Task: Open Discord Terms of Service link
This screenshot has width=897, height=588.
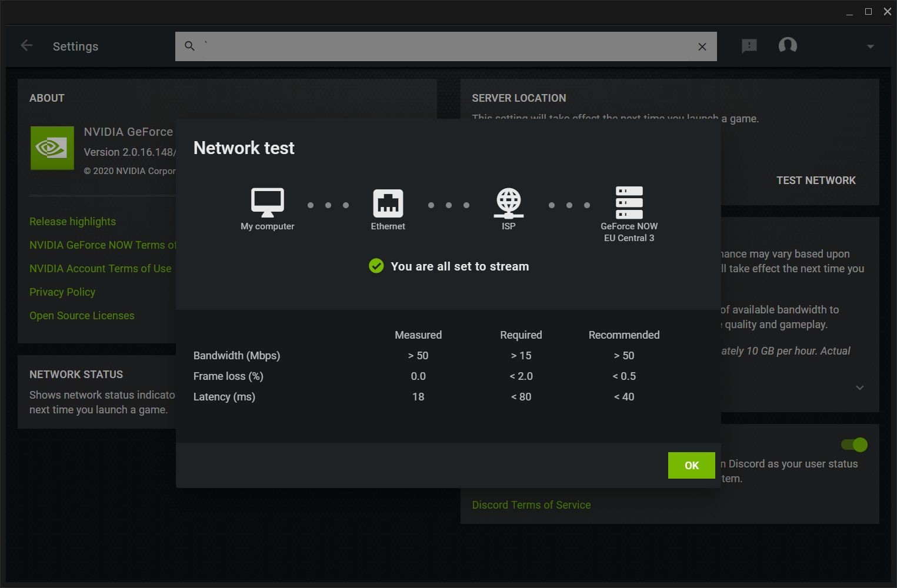Action: click(x=531, y=505)
